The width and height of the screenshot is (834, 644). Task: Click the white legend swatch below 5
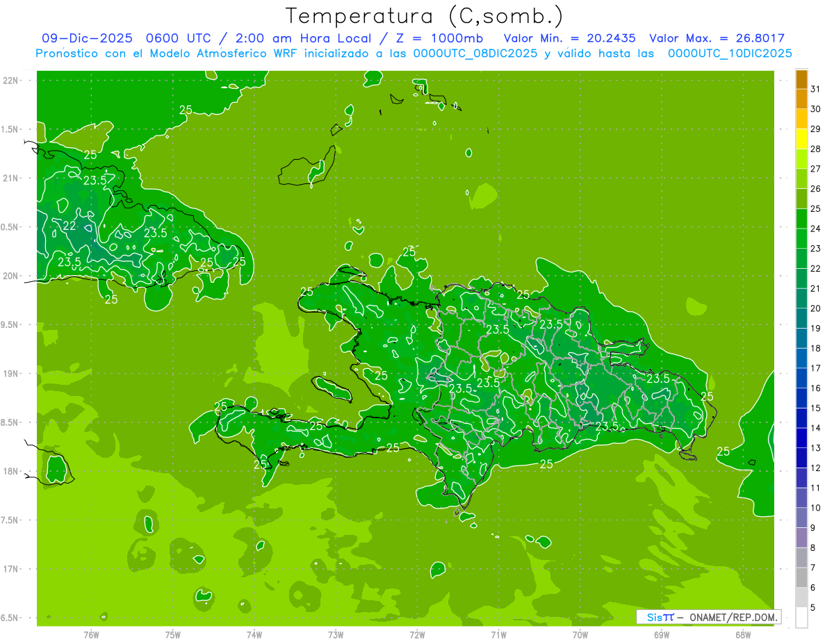[801, 618]
